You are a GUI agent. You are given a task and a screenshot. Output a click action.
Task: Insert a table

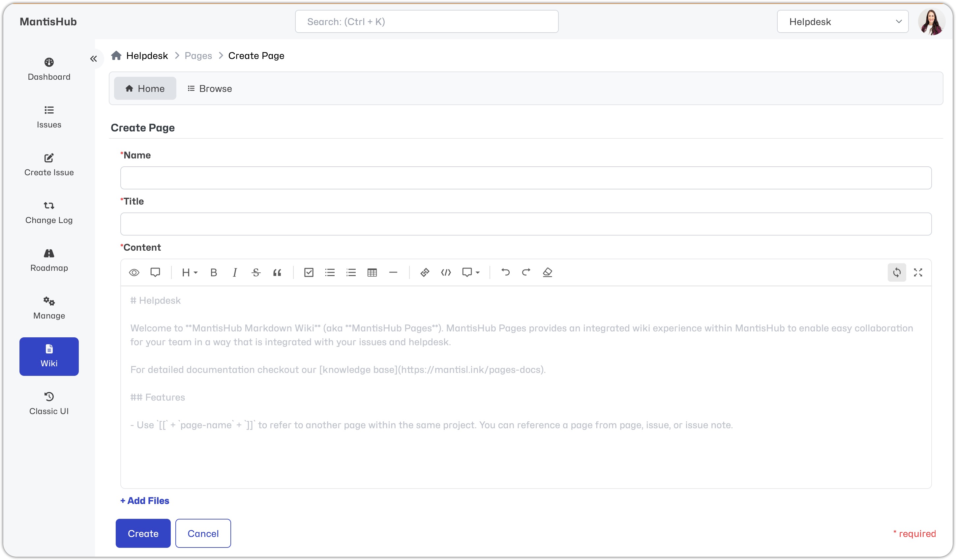tap(372, 273)
